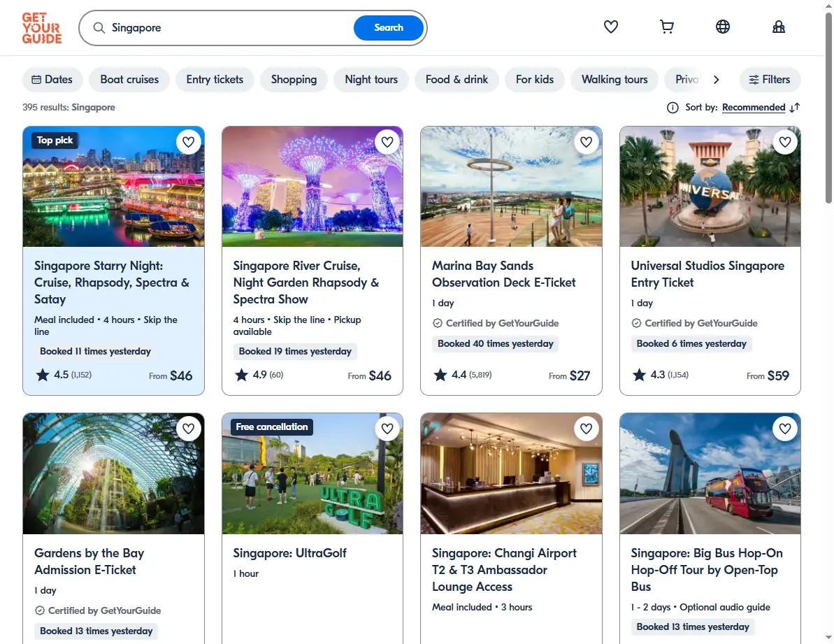The width and height of the screenshot is (834, 644).
Task: Click red Big Bus photo
Action: pos(710,474)
